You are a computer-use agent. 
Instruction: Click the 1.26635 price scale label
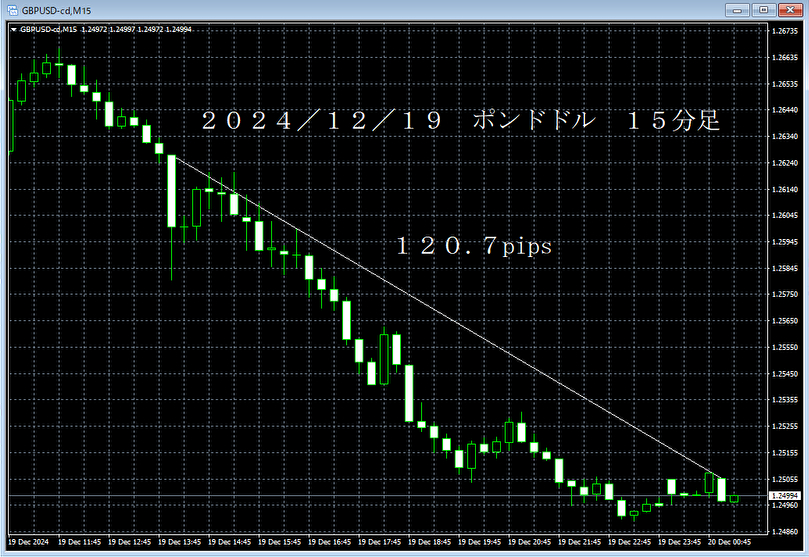point(785,57)
